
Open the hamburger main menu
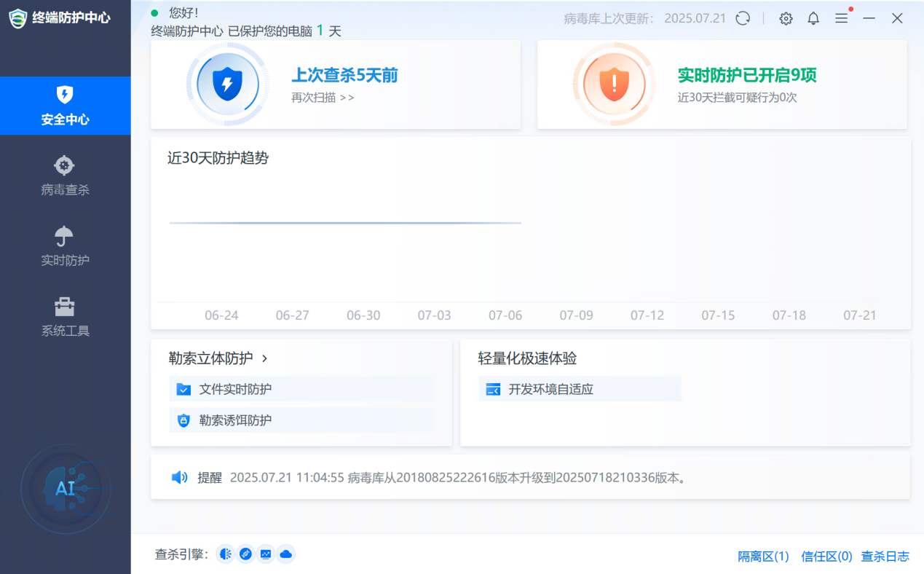841,19
